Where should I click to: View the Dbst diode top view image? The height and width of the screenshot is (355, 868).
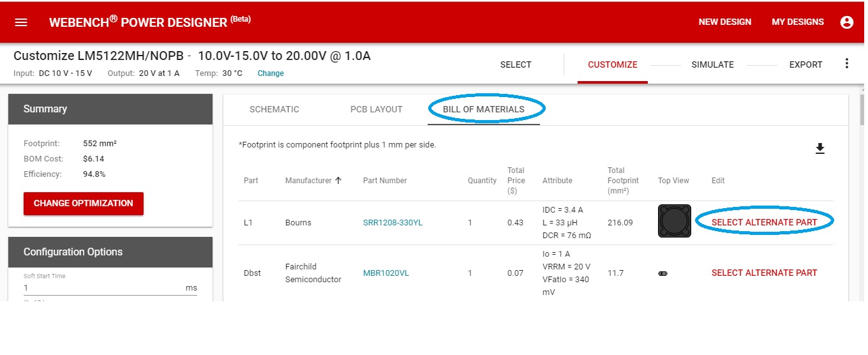click(x=663, y=273)
